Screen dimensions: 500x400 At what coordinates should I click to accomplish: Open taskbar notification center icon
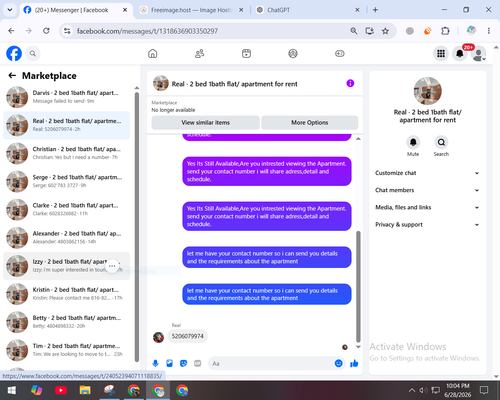[484, 390]
